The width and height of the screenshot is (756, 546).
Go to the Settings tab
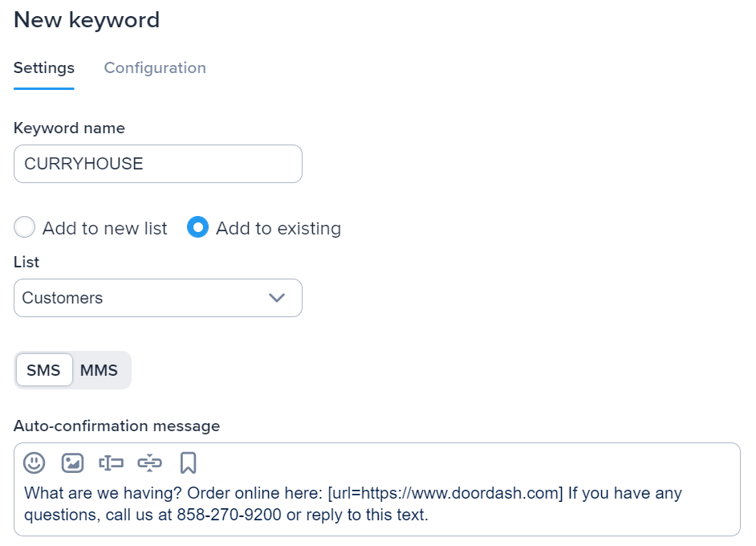(44, 68)
